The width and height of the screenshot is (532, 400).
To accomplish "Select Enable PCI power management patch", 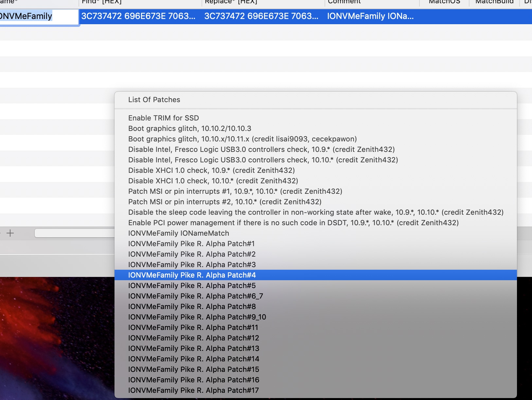I will pyautogui.click(x=293, y=223).
